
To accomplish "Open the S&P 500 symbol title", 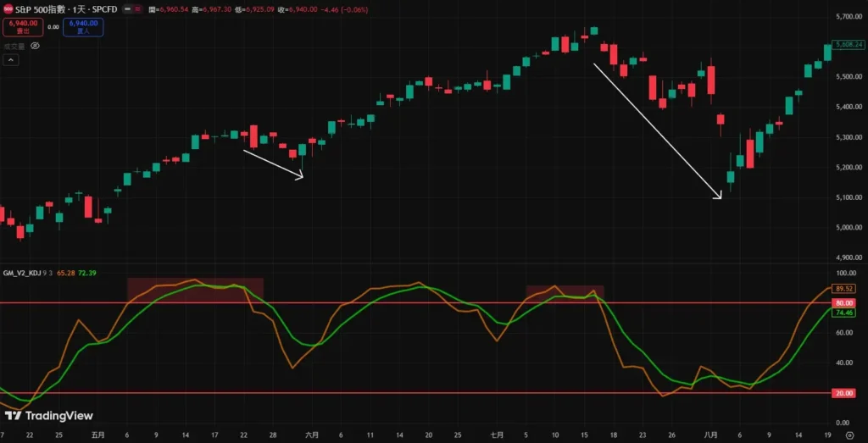I will tap(66, 8).
